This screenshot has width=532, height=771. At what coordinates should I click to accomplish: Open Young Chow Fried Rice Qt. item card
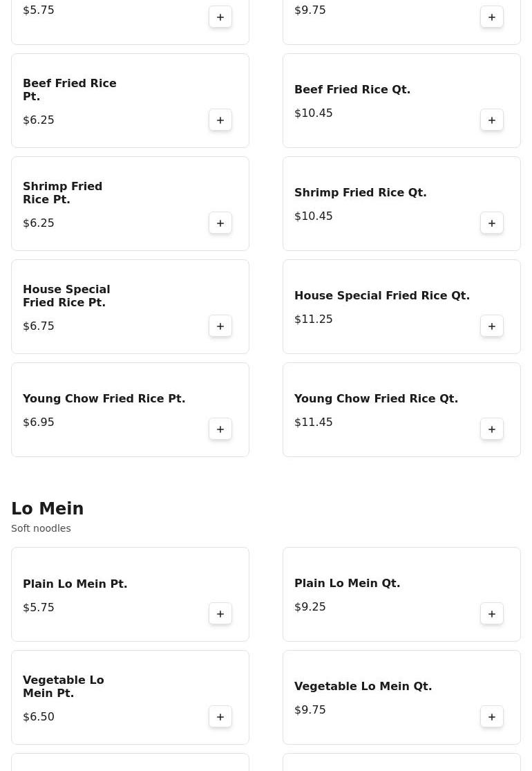coord(401,409)
